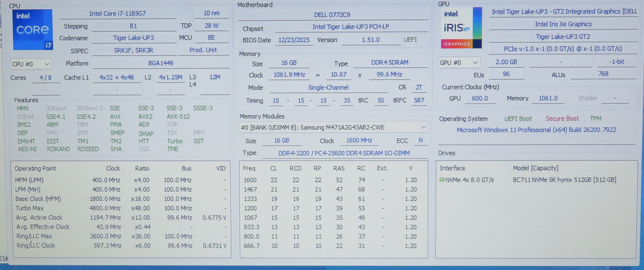Click the Microsoft Windows 11 Professional text
644x270 pixels.
pyautogui.click(x=536, y=130)
